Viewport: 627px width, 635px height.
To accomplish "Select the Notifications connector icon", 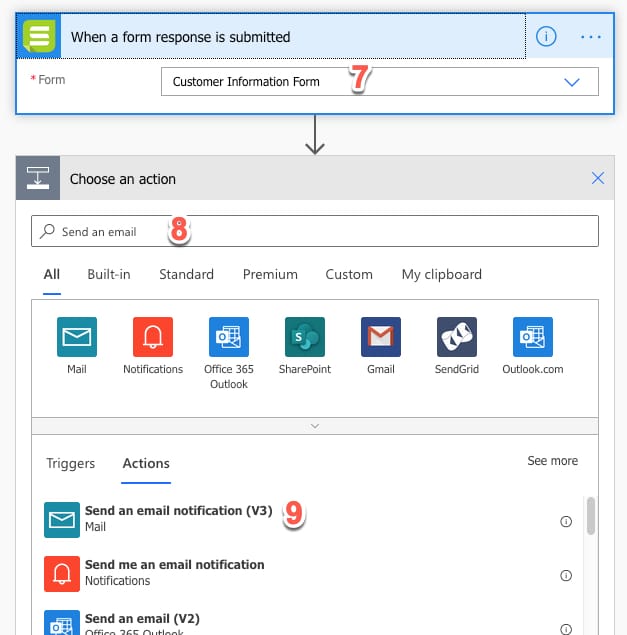I will (x=153, y=337).
